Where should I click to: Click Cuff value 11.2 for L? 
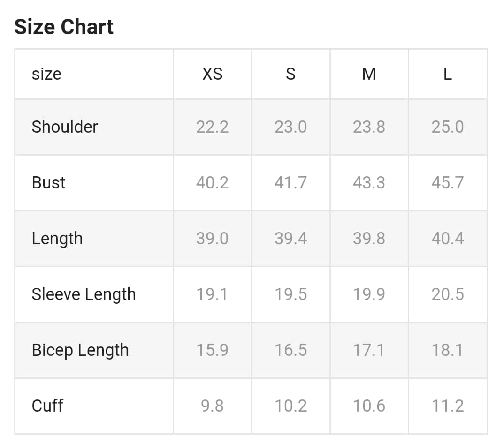pyautogui.click(x=447, y=406)
